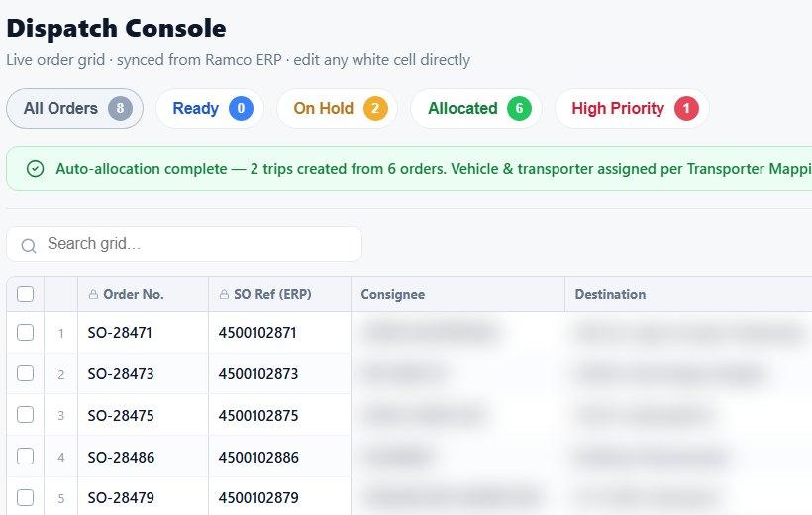Screen dimensions: 812x515
Task: Click the High Priority count badge 1
Action: click(686, 108)
